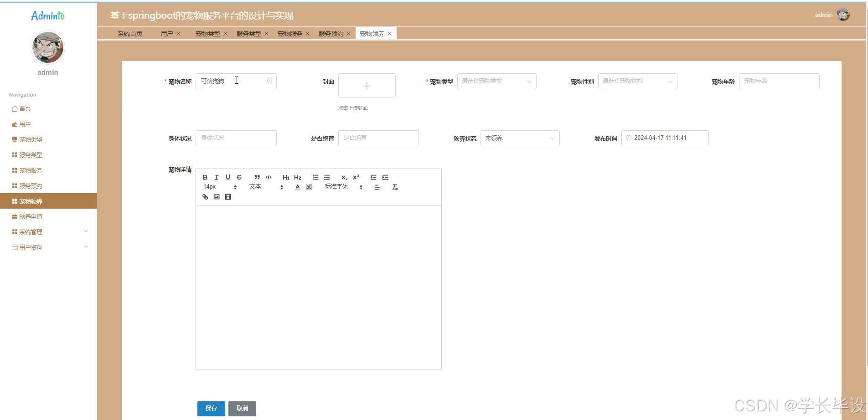Viewport: 868px width, 420px height.
Task: Click the 保存 save button
Action: point(211,408)
